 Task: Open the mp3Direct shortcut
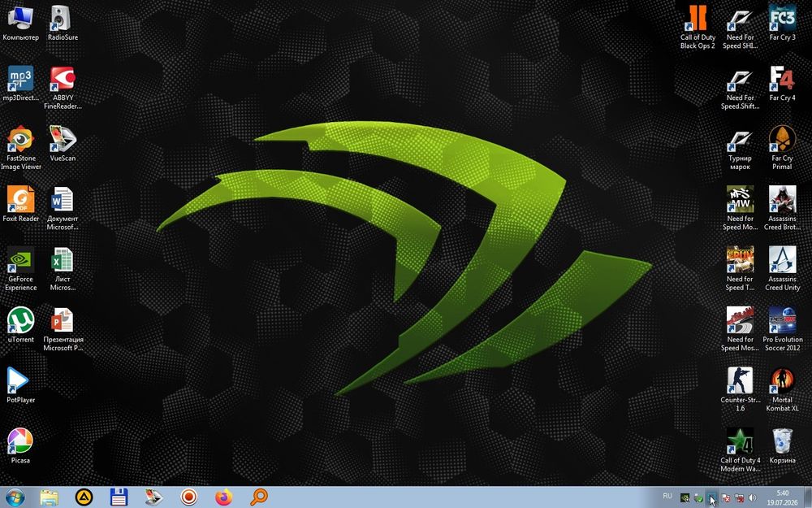[21, 84]
